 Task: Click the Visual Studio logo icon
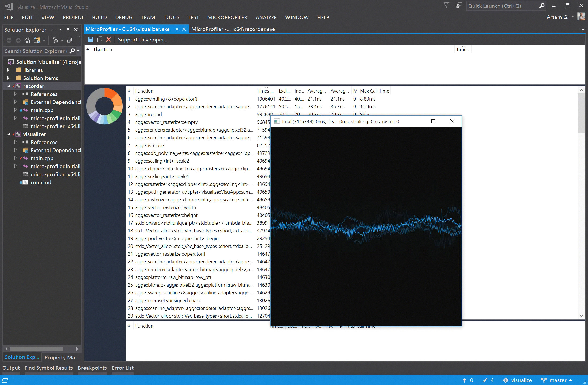point(9,7)
